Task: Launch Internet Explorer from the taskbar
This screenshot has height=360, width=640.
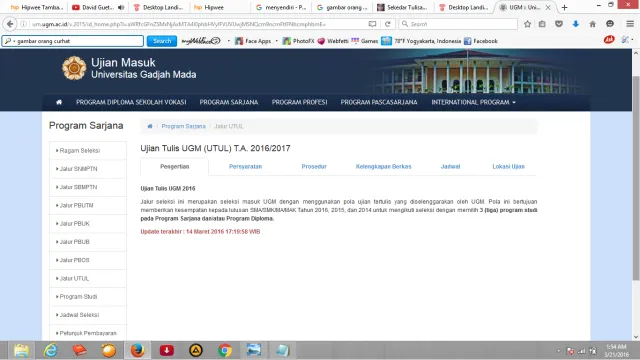Action: click(x=51, y=350)
